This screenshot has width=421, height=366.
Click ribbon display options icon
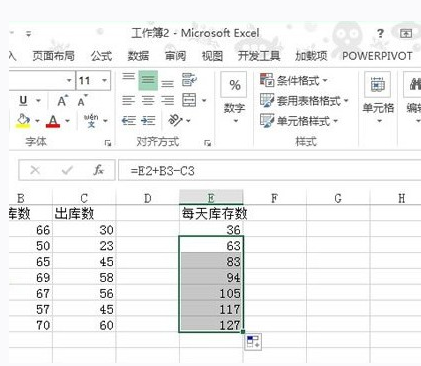(406, 33)
